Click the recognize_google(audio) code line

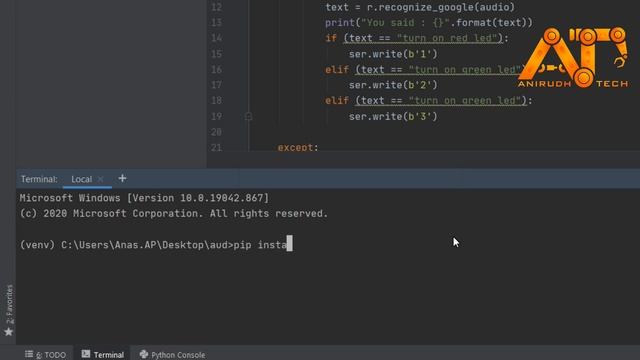coord(420,7)
